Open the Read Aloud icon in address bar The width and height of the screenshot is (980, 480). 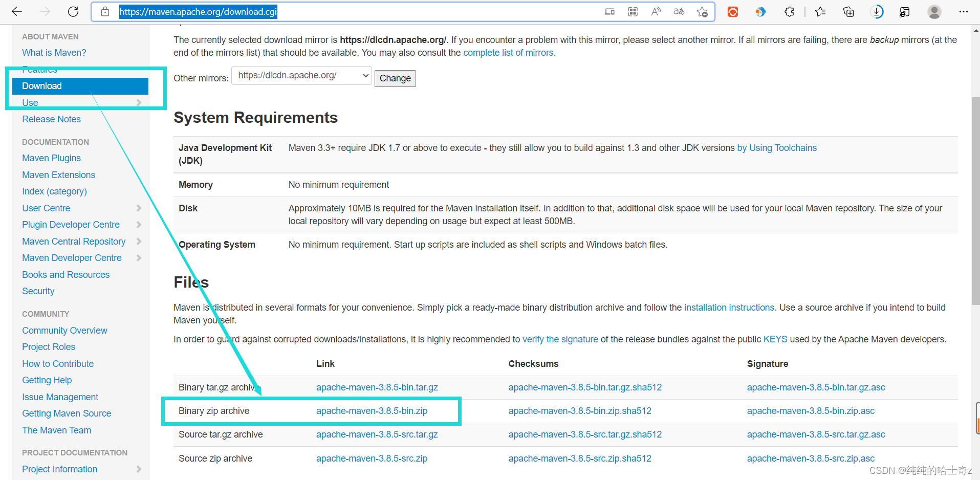pyautogui.click(x=656, y=12)
